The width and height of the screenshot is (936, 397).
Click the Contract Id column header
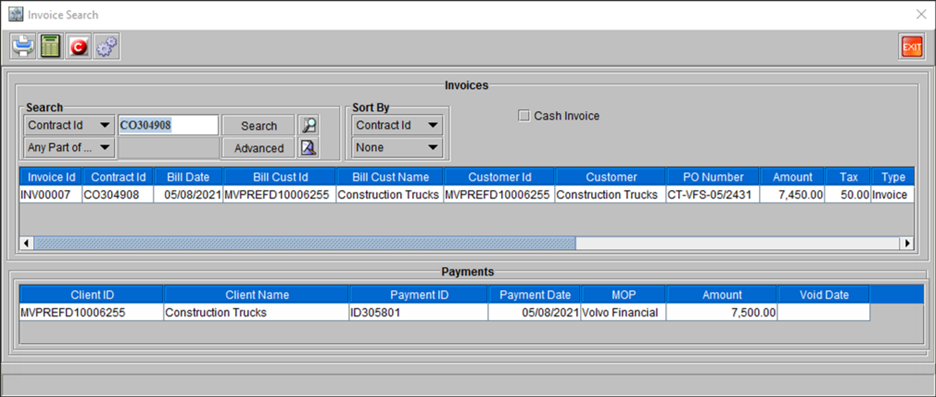[118, 177]
